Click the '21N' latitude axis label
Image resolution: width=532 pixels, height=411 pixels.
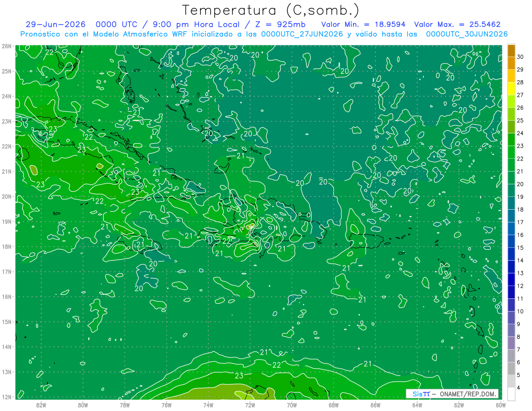[7, 172]
